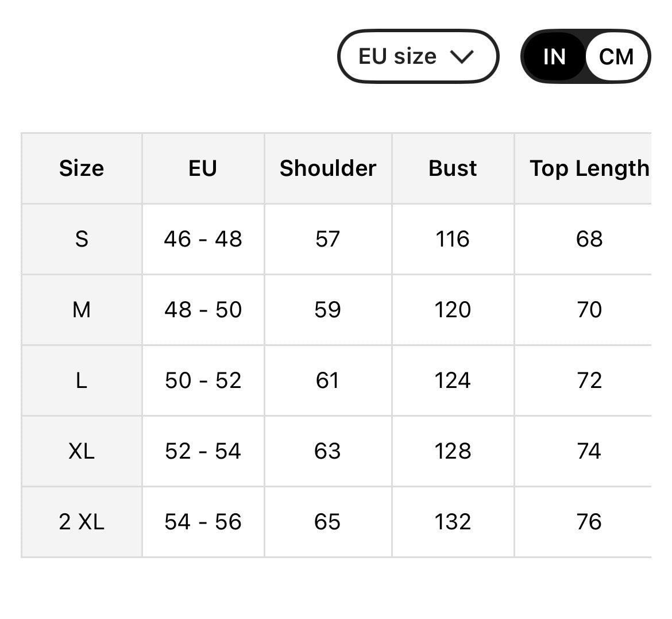This screenshot has height=619, width=672.
Task: Click the 54 - 56 EU cell
Action: pos(203,522)
